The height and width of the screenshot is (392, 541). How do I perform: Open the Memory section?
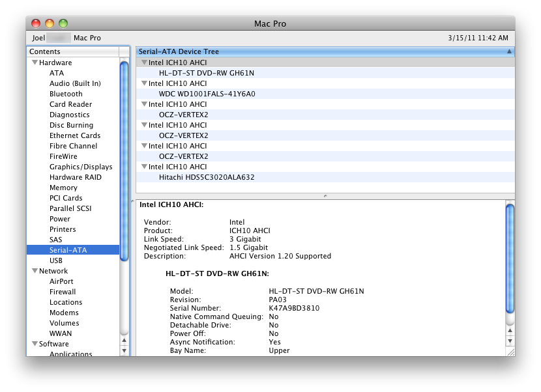[x=63, y=188]
